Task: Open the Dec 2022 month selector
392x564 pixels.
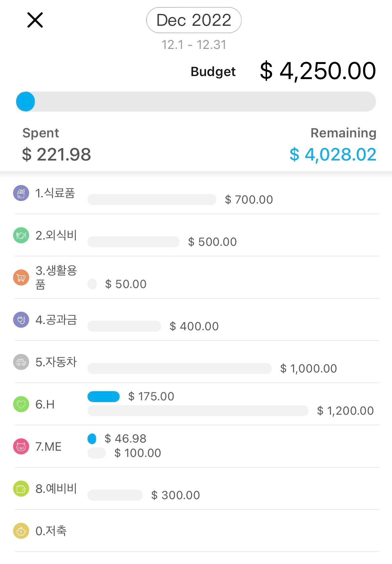Action: (x=194, y=20)
